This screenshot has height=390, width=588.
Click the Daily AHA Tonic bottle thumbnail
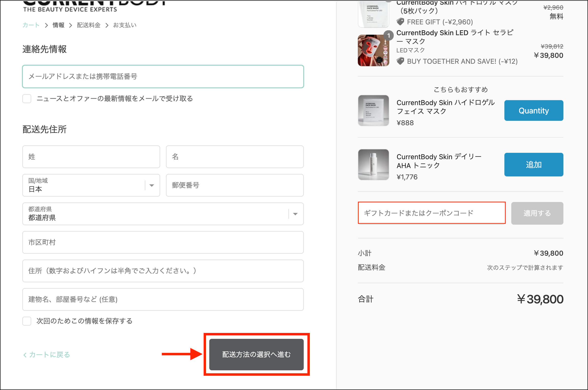[373, 165]
